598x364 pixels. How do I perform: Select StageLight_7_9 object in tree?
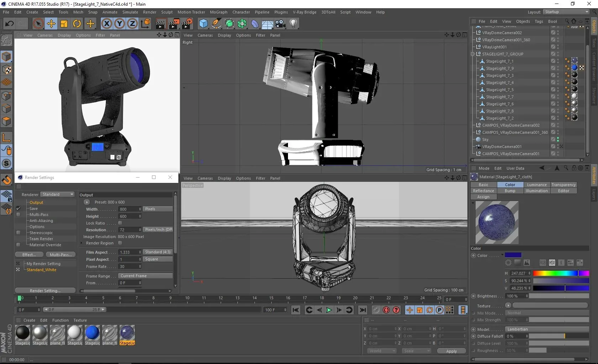pos(500,68)
